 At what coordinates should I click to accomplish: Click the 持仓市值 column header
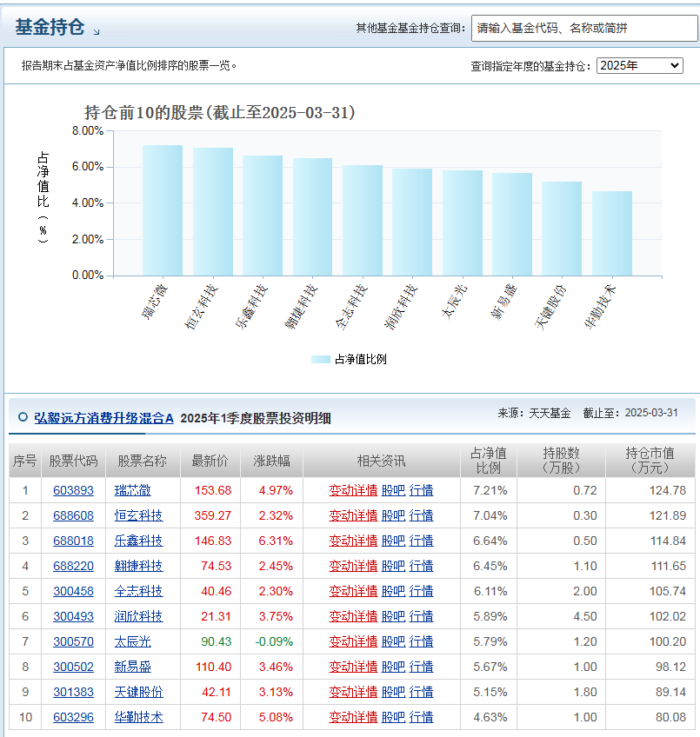click(x=650, y=461)
